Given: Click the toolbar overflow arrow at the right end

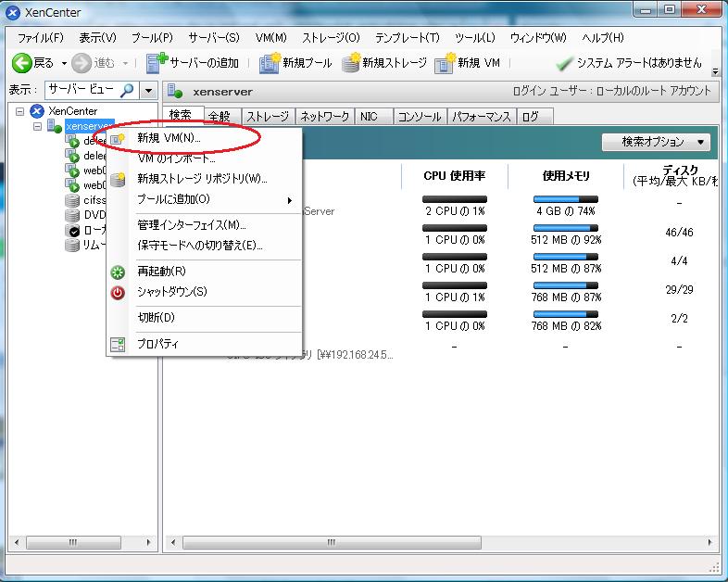Looking at the screenshot, I should (x=715, y=71).
